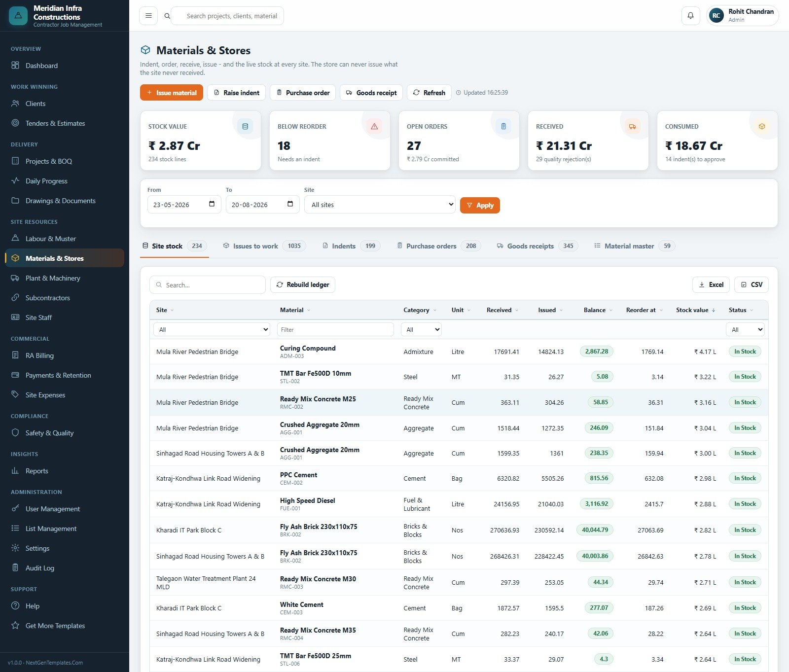Viewport: 789px width, 672px height.
Task: Click the Issue material button
Action: (172, 93)
